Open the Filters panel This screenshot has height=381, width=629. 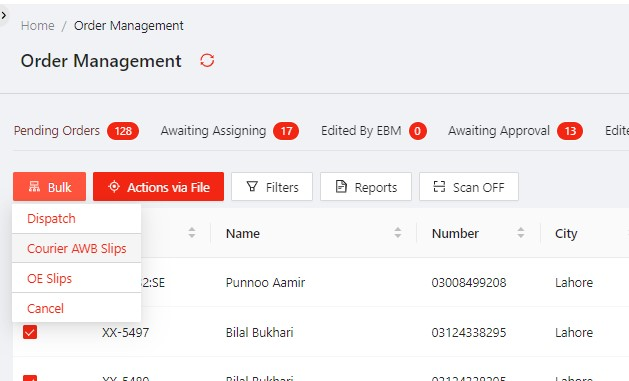click(272, 187)
